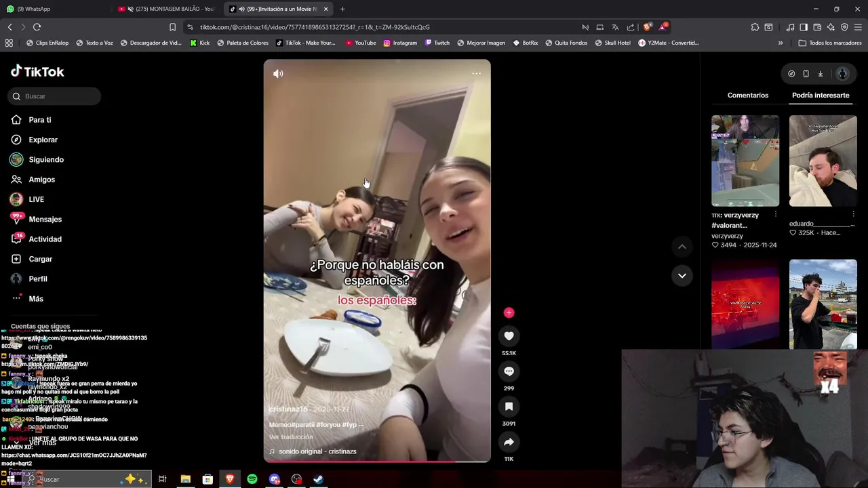Image resolution: width=868 pixels, height=488 pixels.
Task: Open the Instagram bookmark
Action: coord(400,43)
